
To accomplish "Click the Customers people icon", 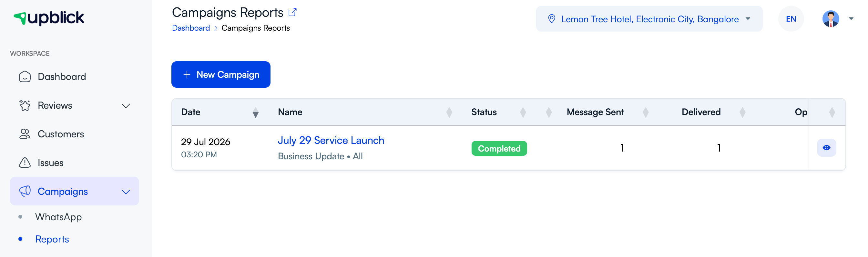I will [x=25, y=134].
